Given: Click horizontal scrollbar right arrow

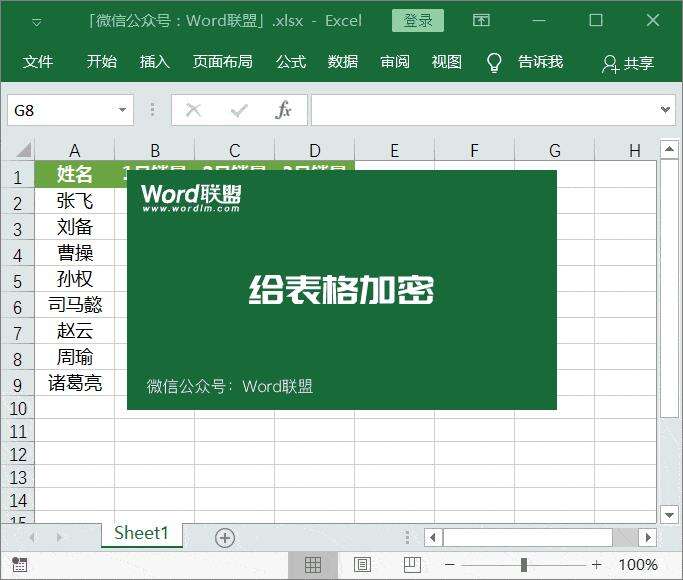Looking at the screenshot, I should tap(648, 537).
